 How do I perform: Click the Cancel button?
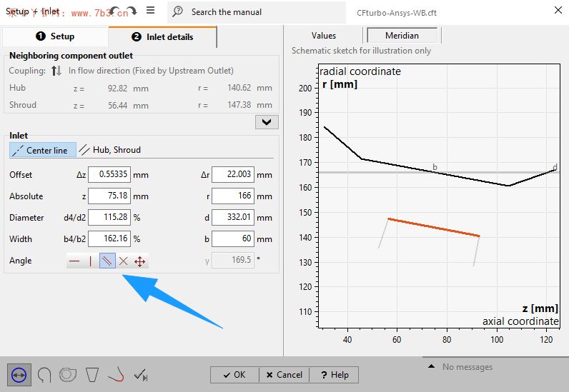[284, 375]
